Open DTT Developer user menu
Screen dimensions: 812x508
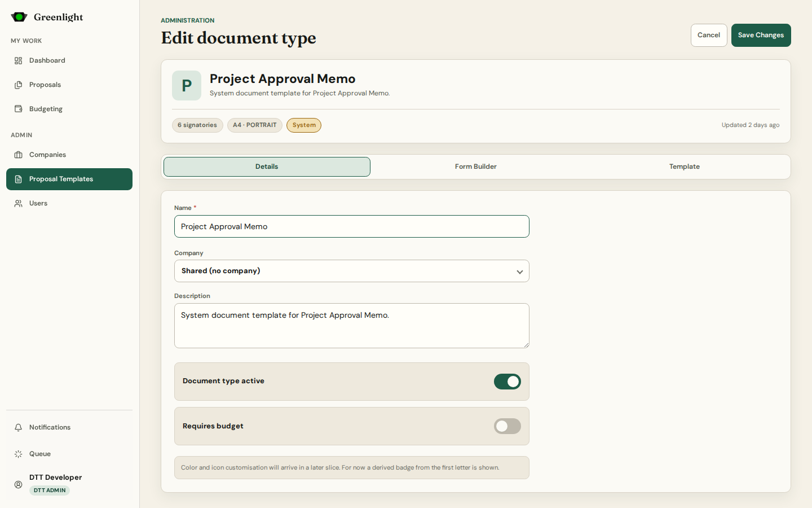[69, 484]
